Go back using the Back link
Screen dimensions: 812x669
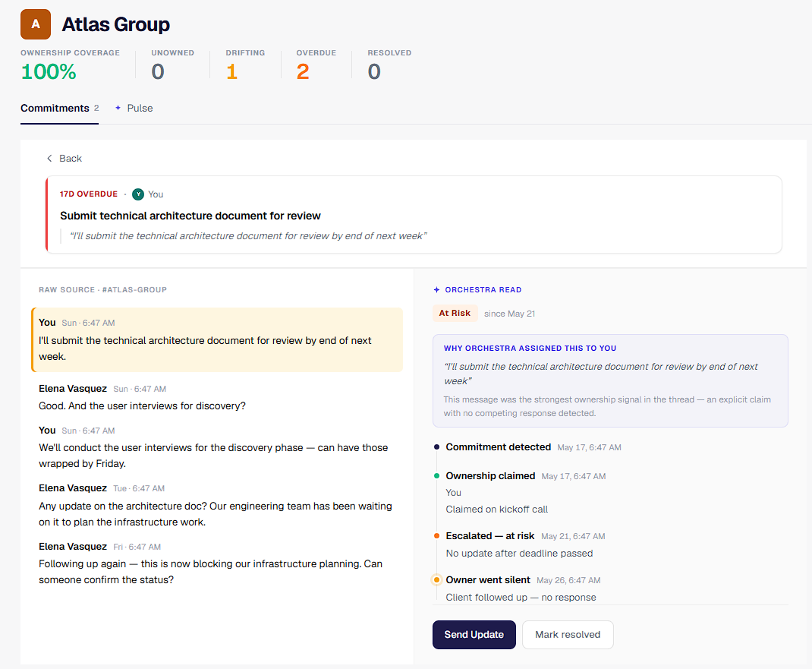coord(65,159)
